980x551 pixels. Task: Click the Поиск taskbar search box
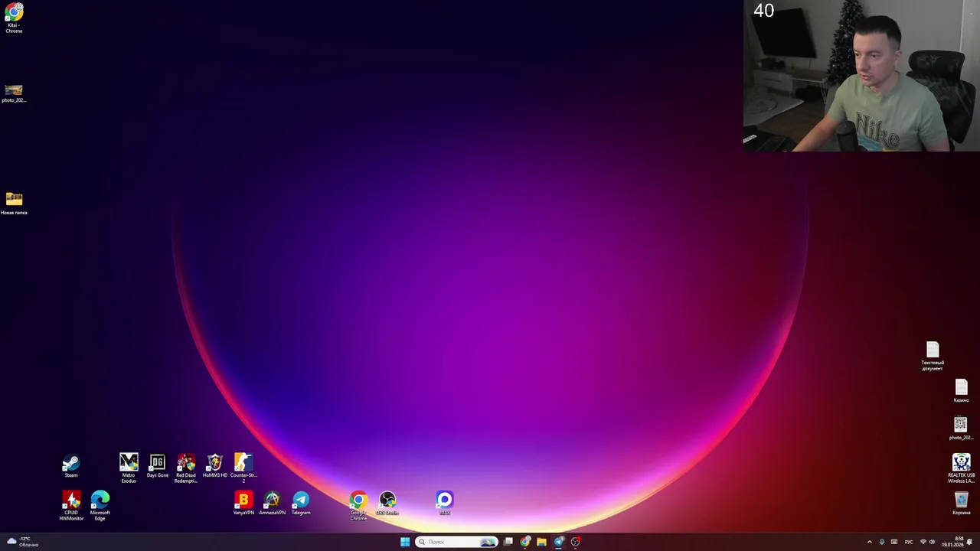[456, 542]
